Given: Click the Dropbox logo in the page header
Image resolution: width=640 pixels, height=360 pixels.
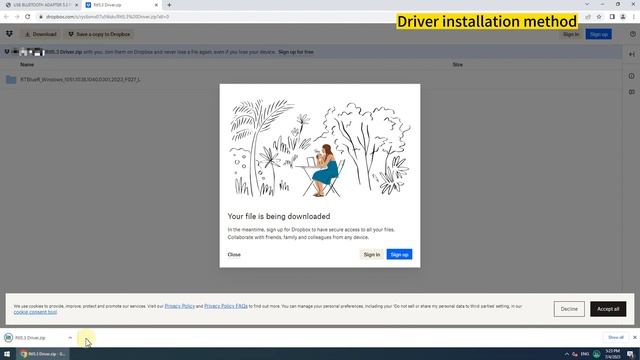Looking at the screenshot, I should 9,34.
